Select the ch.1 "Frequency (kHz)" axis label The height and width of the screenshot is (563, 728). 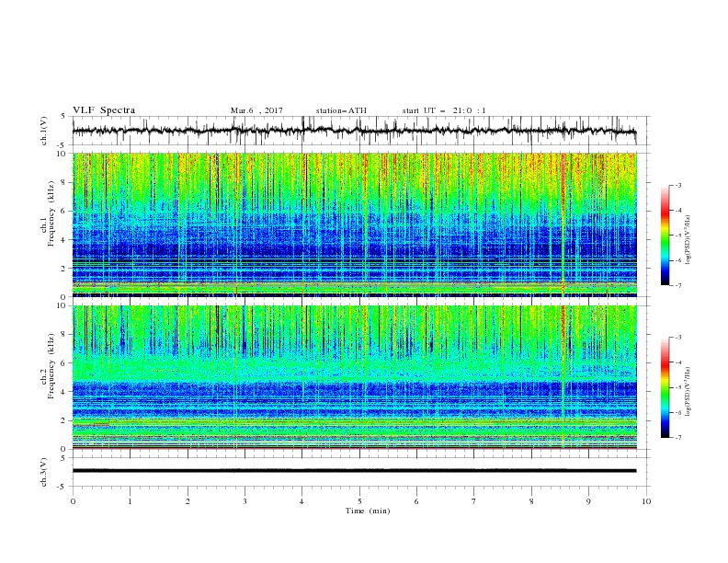pyautogui.click(x=51, y=213)
